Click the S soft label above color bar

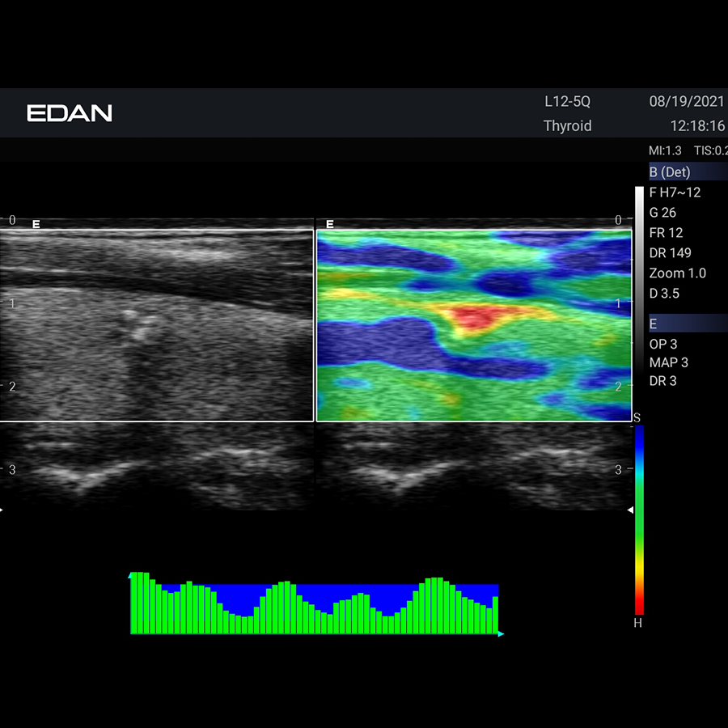pos(637,418)
